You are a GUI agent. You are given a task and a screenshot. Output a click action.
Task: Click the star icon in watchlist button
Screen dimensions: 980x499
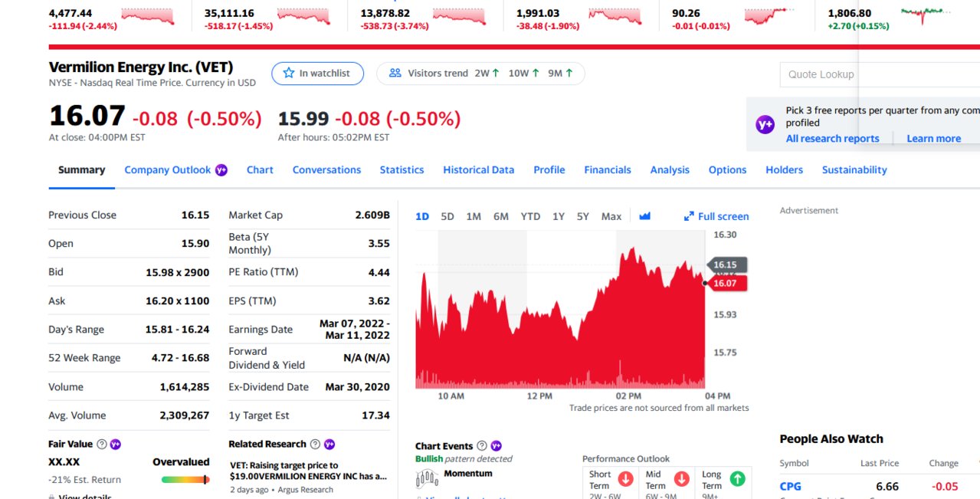point(289,74)
